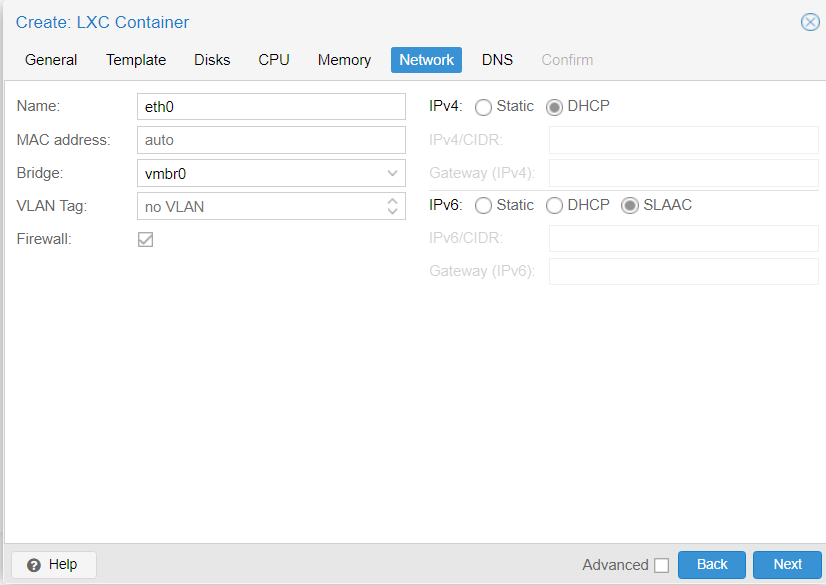Switch to the General tab

coord(50,60)
